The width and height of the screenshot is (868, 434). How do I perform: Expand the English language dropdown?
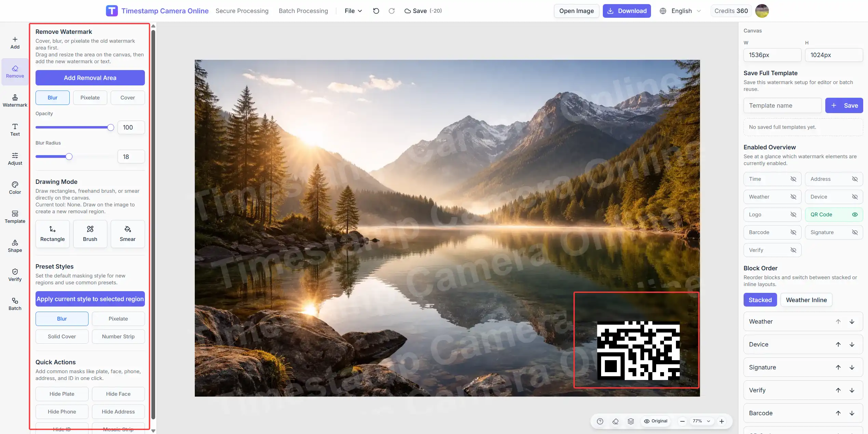[686, 11]
